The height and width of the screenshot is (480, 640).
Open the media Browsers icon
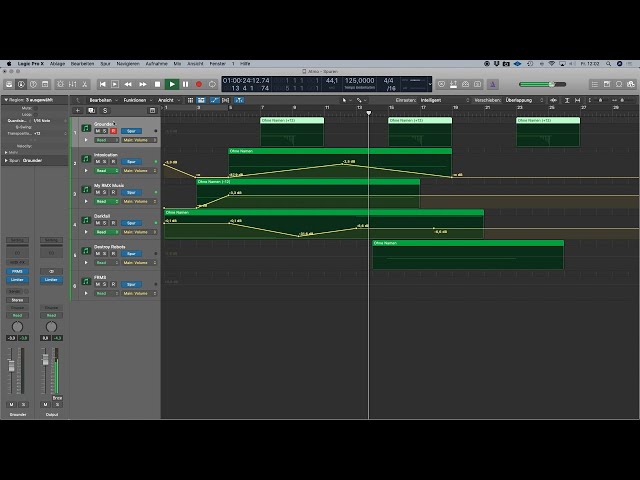click(631, 84)
